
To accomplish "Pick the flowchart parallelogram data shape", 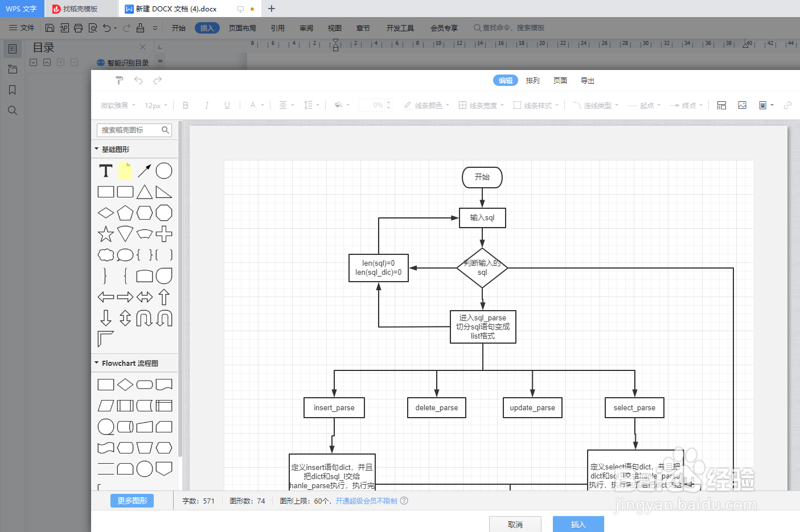I will (106, 406).
